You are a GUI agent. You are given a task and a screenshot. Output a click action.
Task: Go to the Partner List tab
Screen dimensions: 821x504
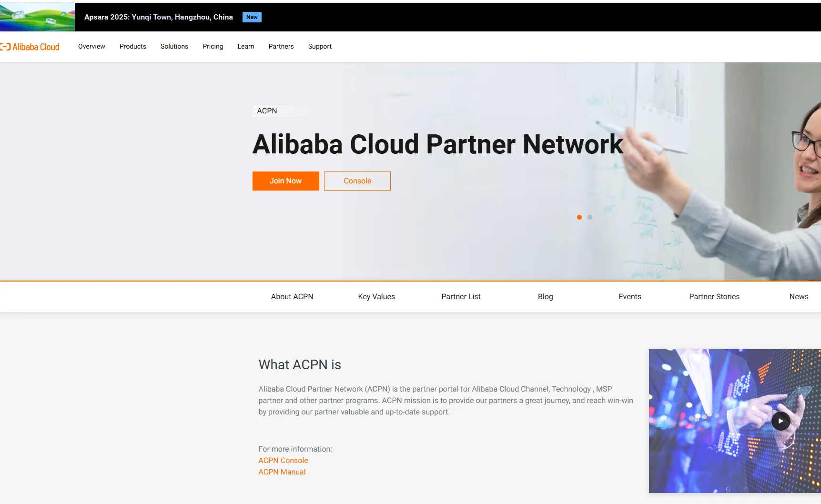pos(461,296)
